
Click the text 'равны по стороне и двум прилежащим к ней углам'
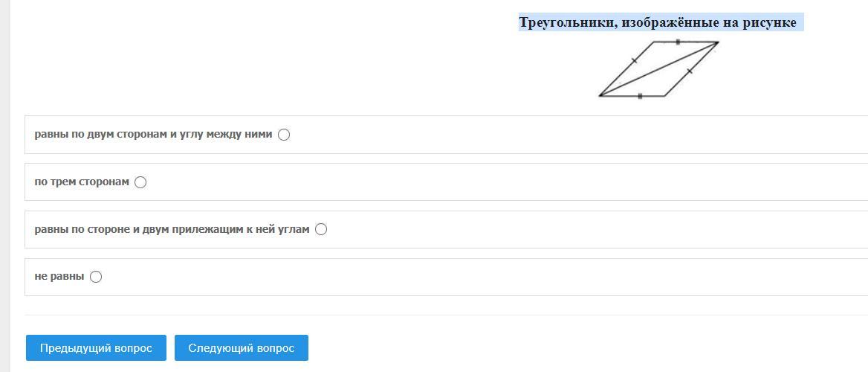pos(172,229)
